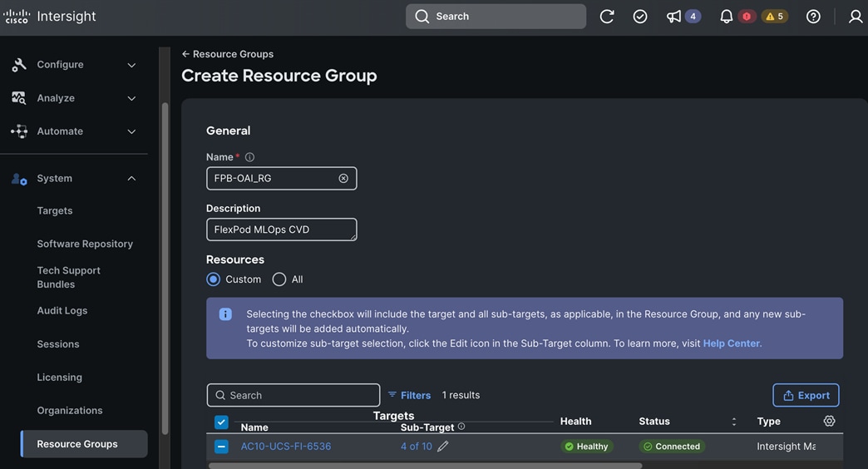This screenshot has width=868, height=469.
Task: Click the Cisco Intersight logo
Action: (50, 17)
